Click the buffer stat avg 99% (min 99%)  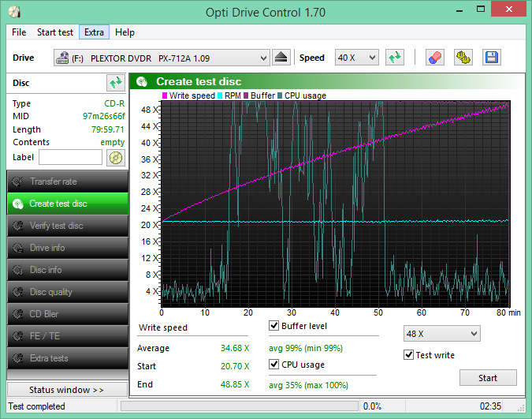pos(306,348)
